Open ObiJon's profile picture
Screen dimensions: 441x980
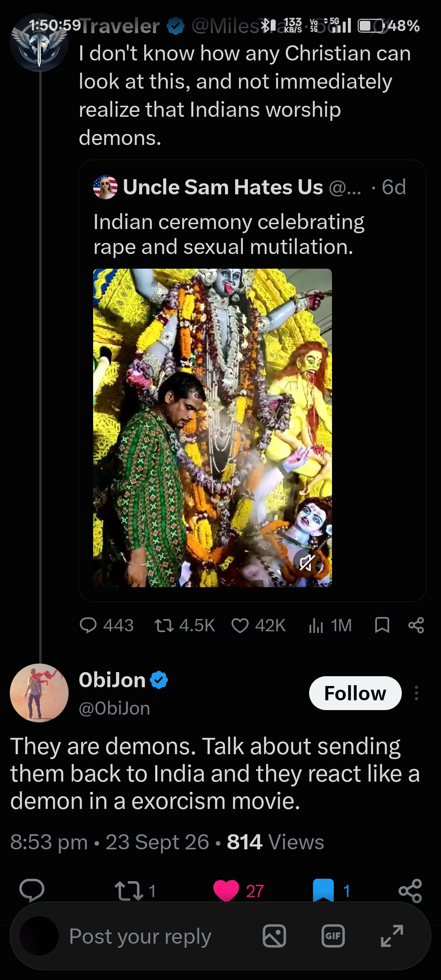[x=39, y=693]
